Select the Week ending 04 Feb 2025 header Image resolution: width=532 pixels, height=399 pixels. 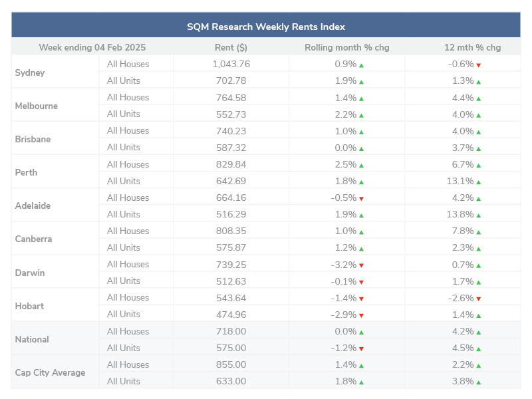tap(92, 47)
